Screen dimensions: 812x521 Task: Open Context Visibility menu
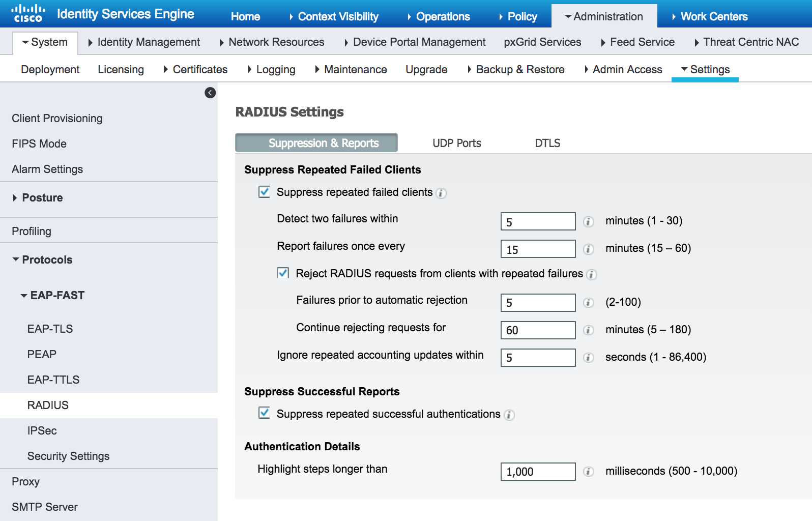[334, 17]
